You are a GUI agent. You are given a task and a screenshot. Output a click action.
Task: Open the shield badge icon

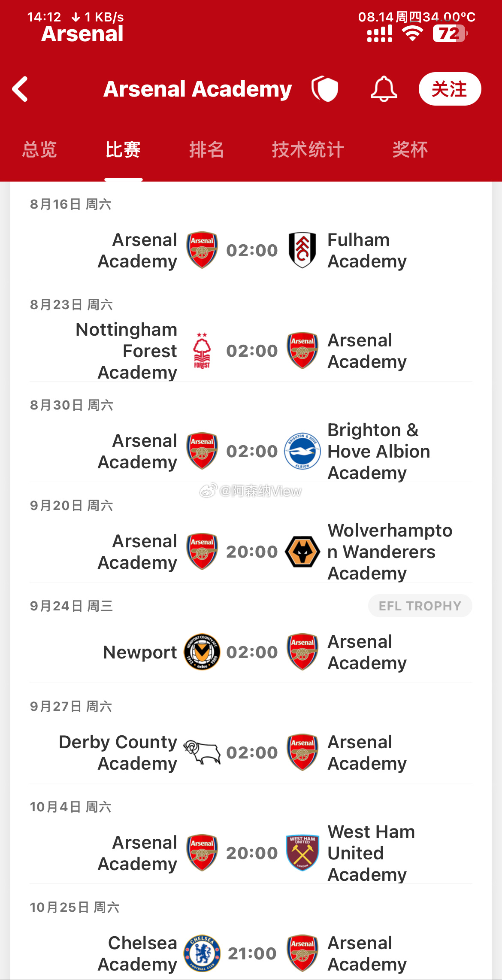325,89
